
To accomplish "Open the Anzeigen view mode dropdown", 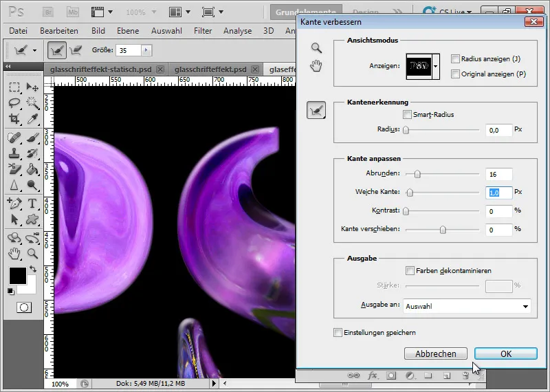I will pyautogui.click(x=435, y=66).
